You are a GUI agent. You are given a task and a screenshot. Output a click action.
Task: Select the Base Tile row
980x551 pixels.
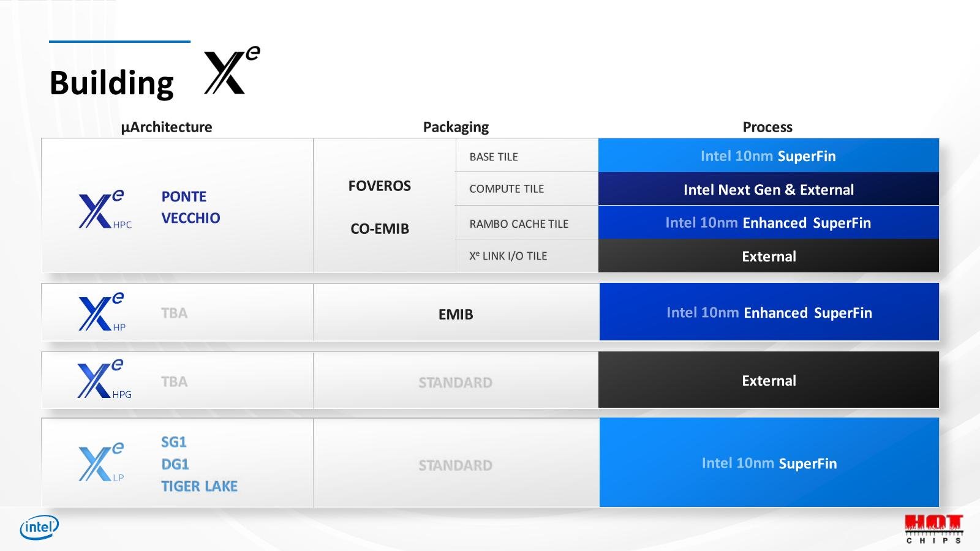527,156
